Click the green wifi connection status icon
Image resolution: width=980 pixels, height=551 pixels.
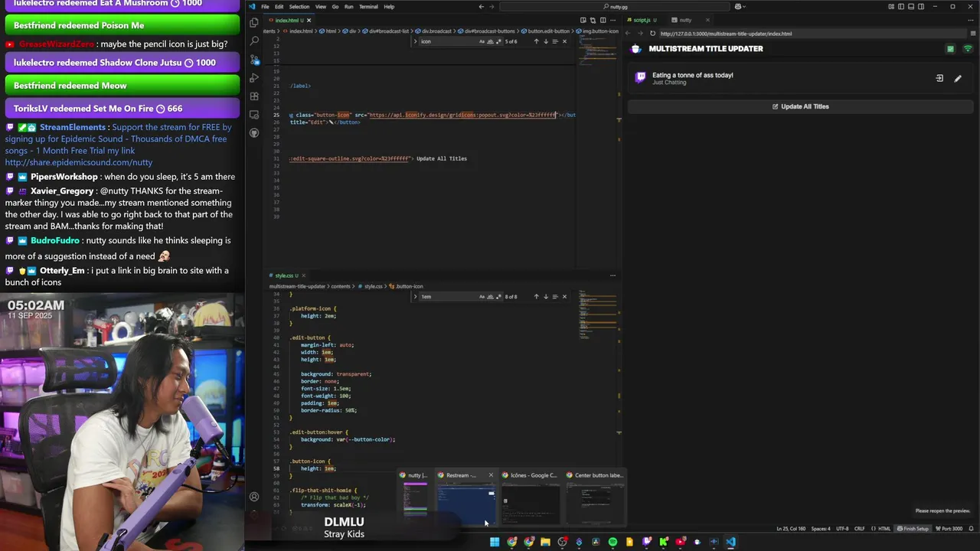968,49
